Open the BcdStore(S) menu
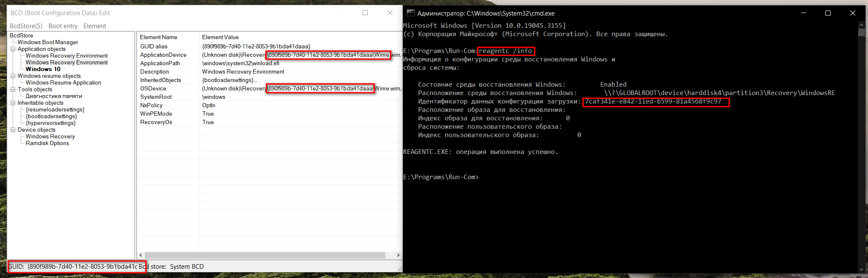The height and width of the screenshot is (278, 868). [26, 26]
